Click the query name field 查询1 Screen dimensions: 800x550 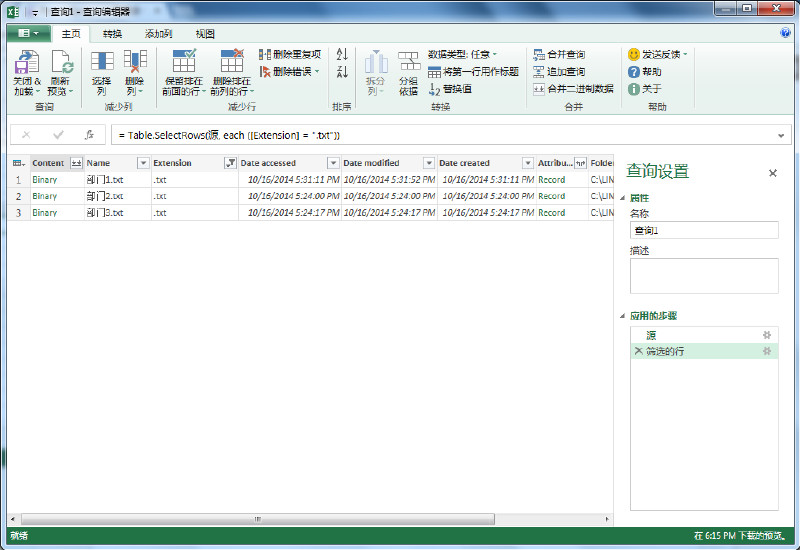pyautogui.click(x=704, y=230)
